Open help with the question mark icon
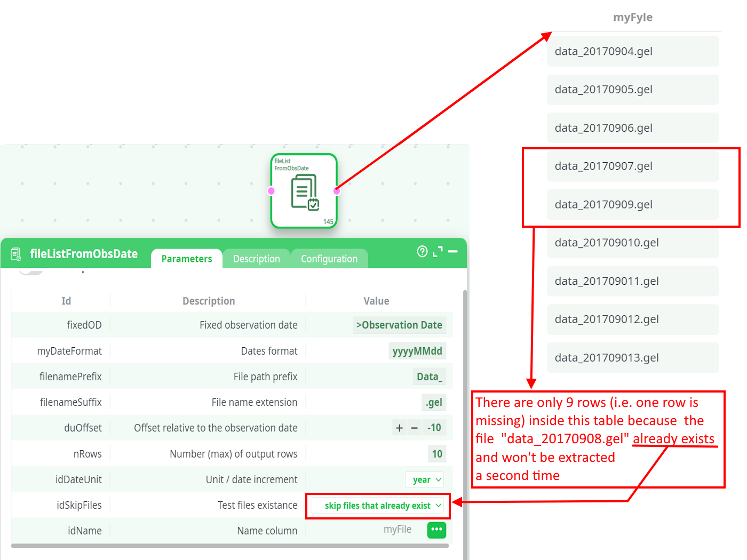The width and height of the screenshot is (747, 560). click(x=422, y=251)
